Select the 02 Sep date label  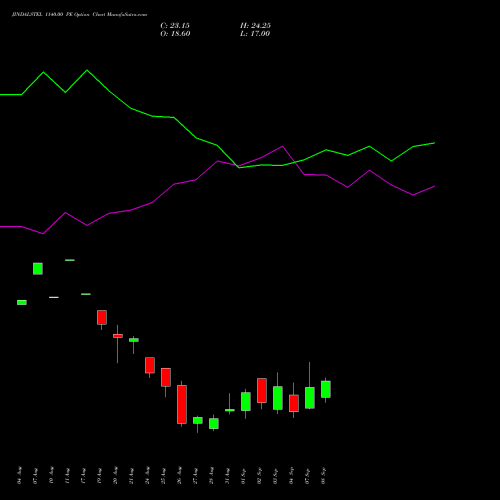coord(259,475)
